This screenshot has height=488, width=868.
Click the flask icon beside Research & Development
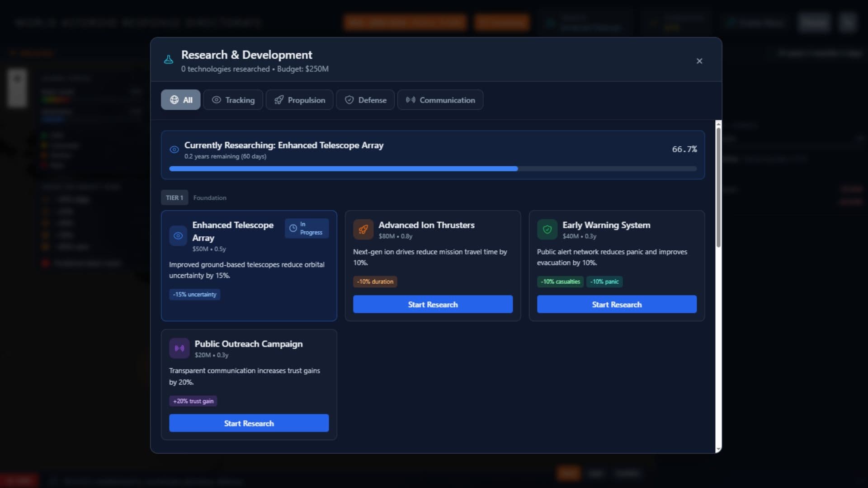point(169,60)
